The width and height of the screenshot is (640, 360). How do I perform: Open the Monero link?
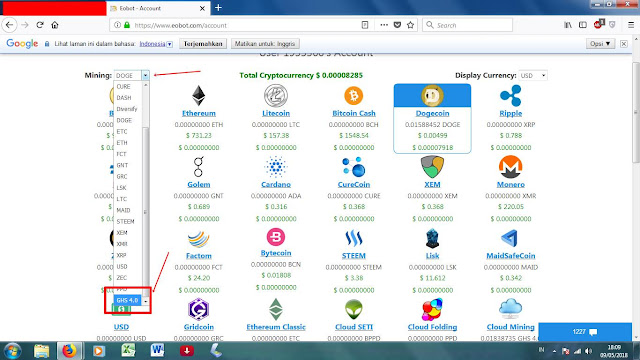[x=511, y=184]
